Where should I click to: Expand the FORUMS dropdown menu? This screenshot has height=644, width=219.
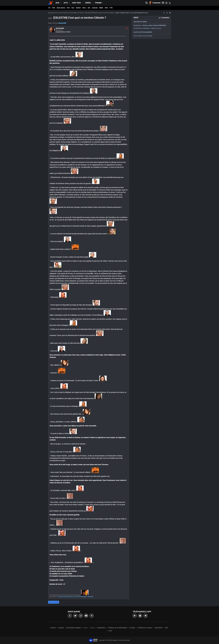pyautogui.click(x=99, y=3)
